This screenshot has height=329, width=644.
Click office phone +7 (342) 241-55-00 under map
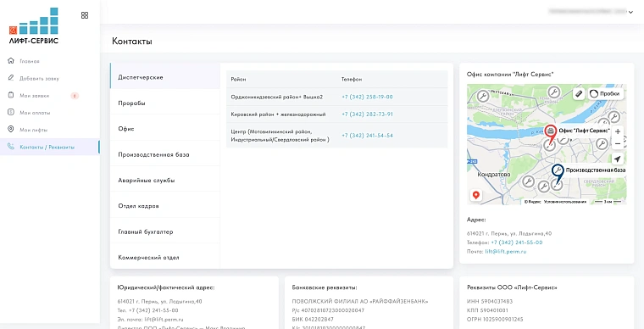point(516,243)
